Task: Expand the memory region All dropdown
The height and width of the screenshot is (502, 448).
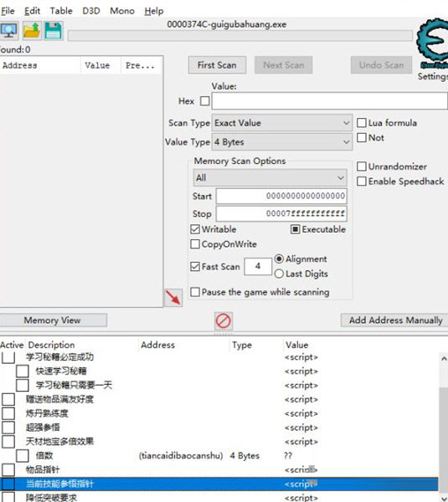Action: point(270,177)
